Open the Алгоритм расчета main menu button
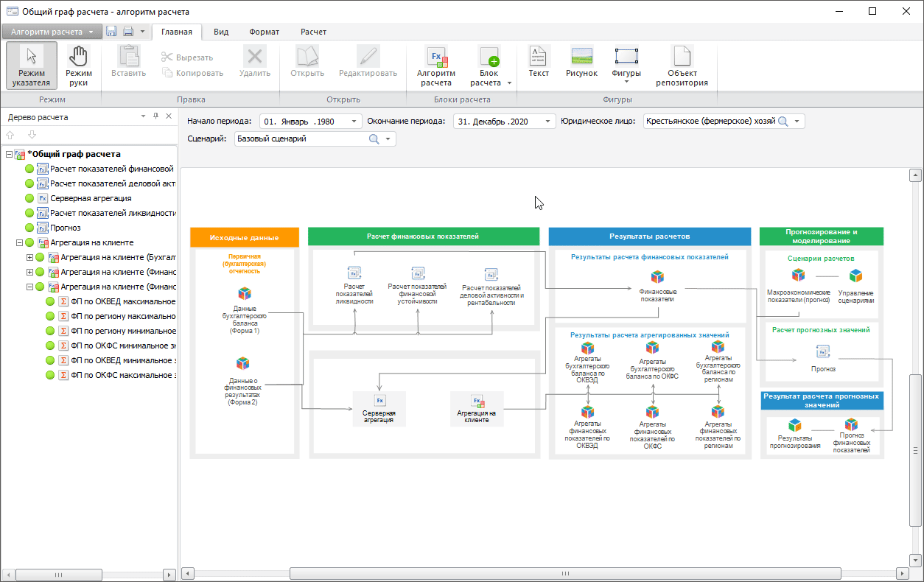 coord(52,32)
